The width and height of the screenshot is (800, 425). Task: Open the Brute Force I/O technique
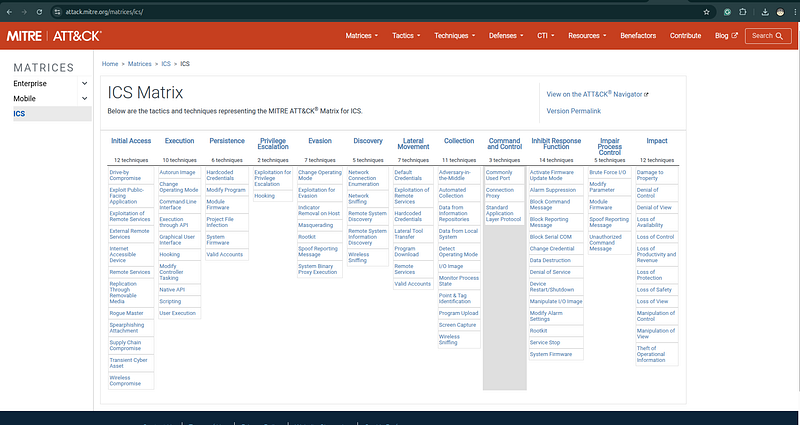point(608,172)
